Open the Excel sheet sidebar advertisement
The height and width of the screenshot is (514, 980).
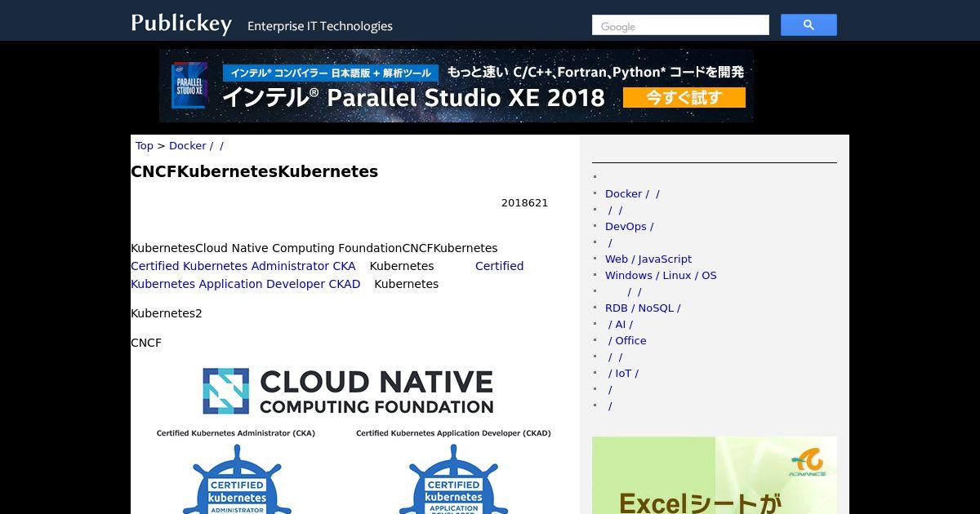[x=715, y=475]
